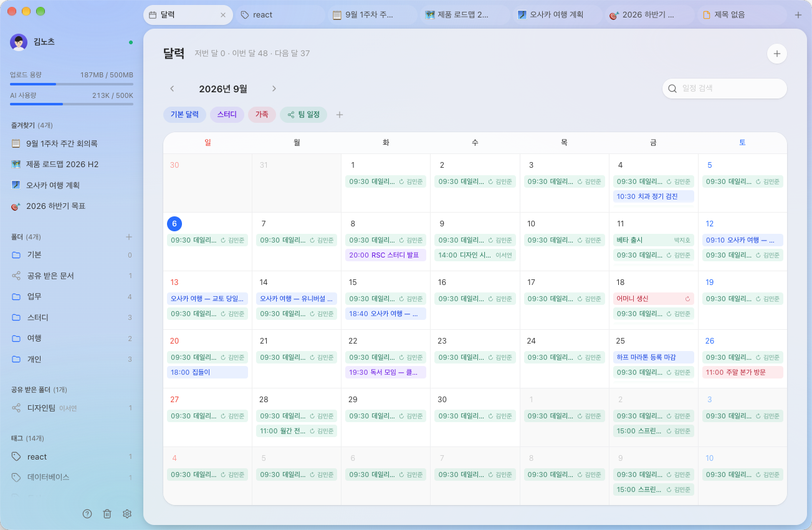Open favorite 9월 1주차 주간 회의록
Screen dimensions: 812x530
coord(72,143)
